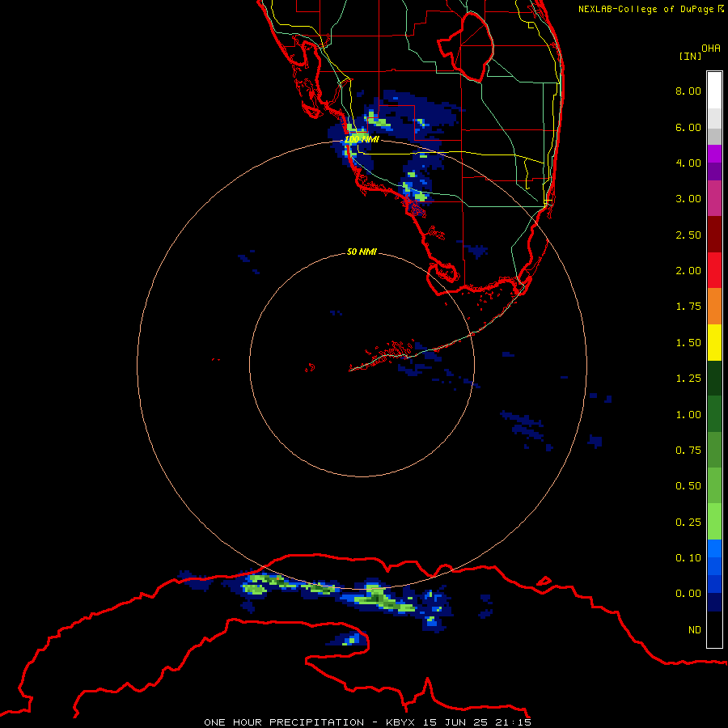
Task: Click the 6.00 inch scale value
Action: tap(688, 127)
